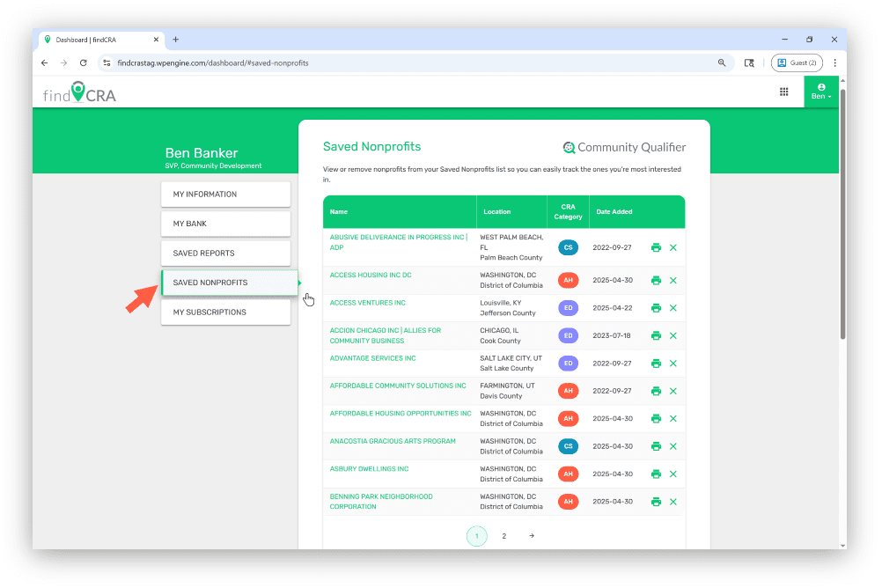
Task: Open ACCESS HOUSING INC DC link
Action: coord(370,276)
